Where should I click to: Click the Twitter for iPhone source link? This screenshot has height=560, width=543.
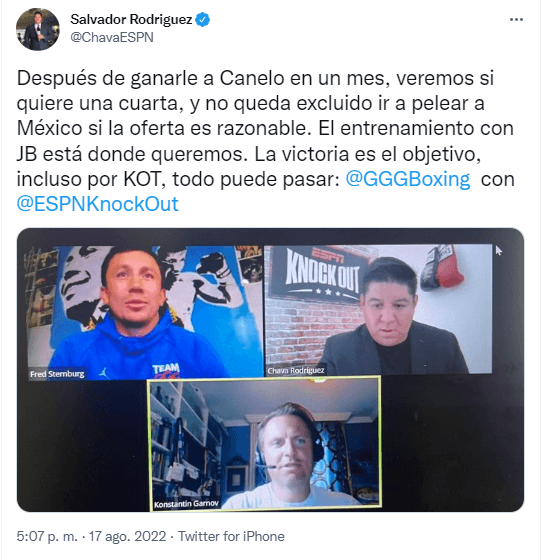[231, 536]
